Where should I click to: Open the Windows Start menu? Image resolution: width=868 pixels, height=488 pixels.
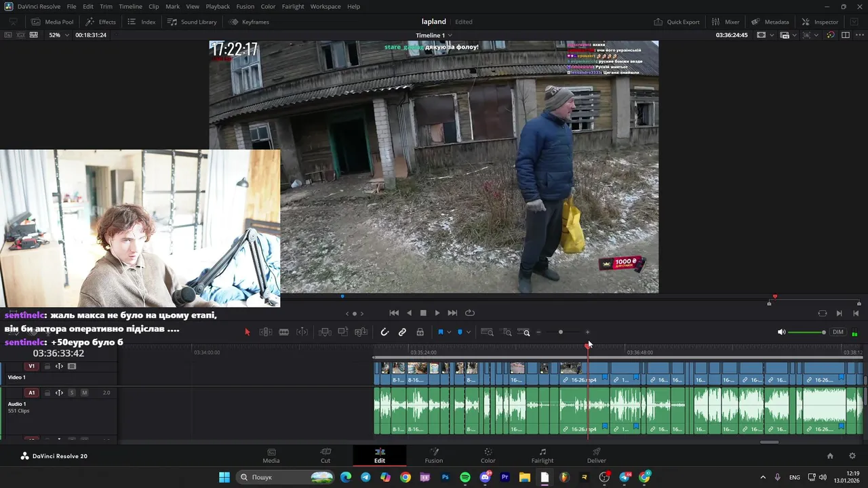coord(224,477)
